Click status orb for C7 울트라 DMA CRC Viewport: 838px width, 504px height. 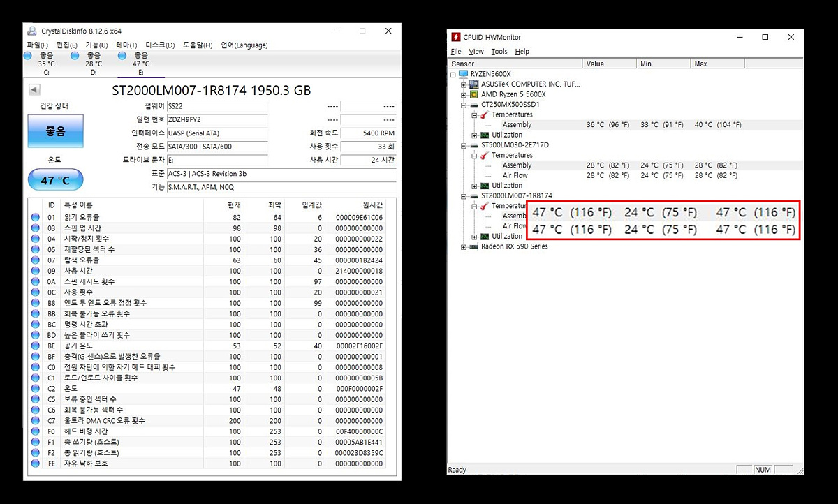[35, 420]
